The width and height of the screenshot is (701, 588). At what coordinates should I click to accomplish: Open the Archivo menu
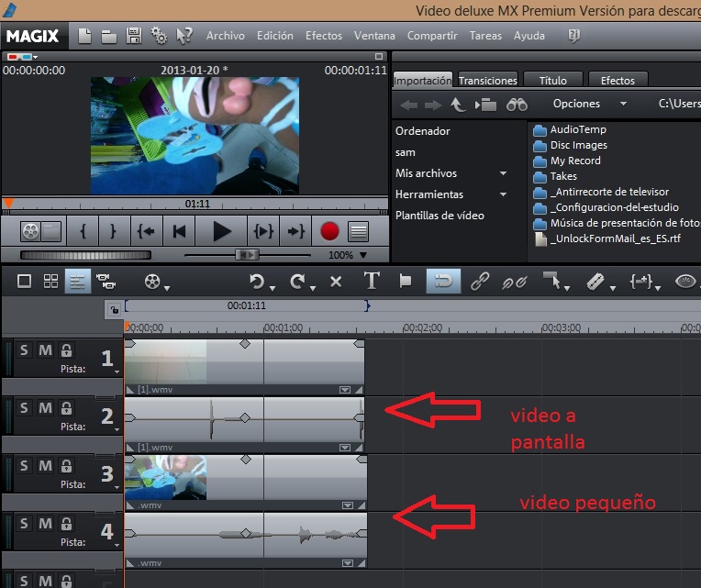click(x=226, y=36)
